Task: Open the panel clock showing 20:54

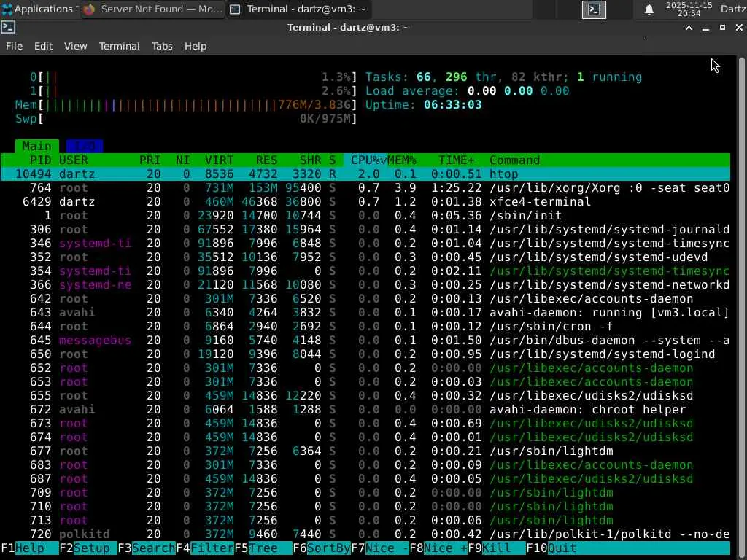Action: tap(689, 9)
